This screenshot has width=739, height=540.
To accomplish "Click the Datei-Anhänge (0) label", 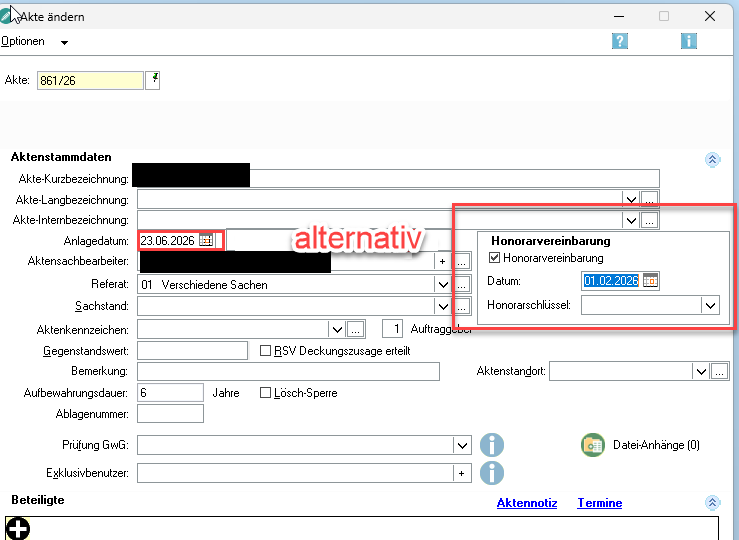I will 656,445.
